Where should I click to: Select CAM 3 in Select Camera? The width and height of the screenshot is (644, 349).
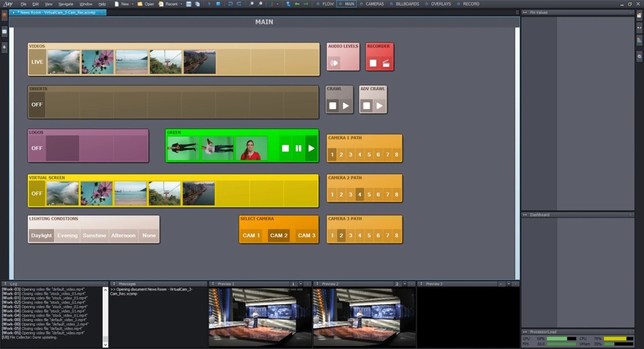(306, 235)
